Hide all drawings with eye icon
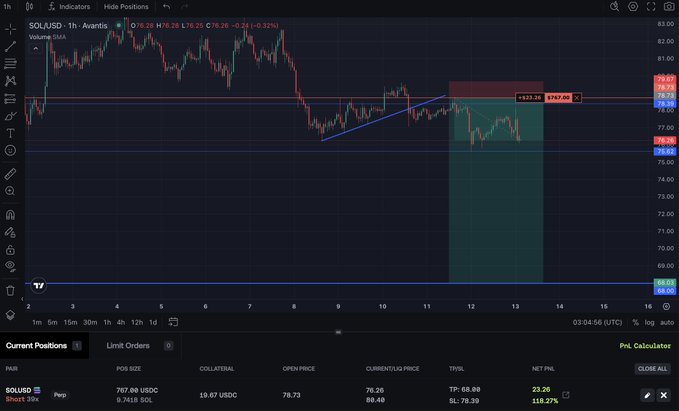The height and width of the screenshot is (411, 679). click(x=10, y=266)
